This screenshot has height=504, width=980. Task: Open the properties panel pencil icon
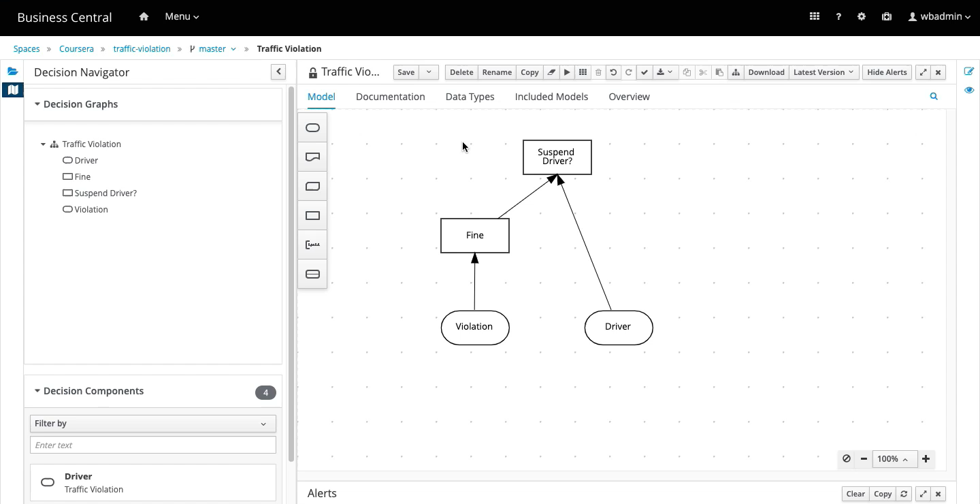(x=969, y=72)
